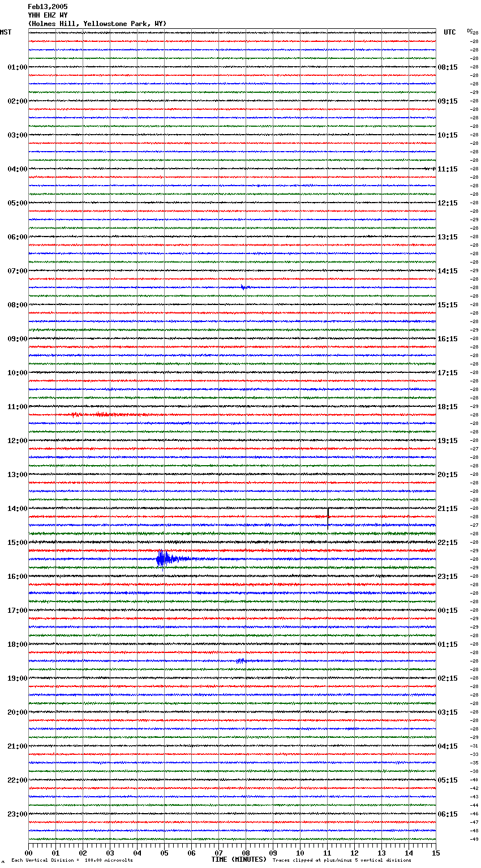
Task: Click the -49 DC offset value
Action: (474, 839)
